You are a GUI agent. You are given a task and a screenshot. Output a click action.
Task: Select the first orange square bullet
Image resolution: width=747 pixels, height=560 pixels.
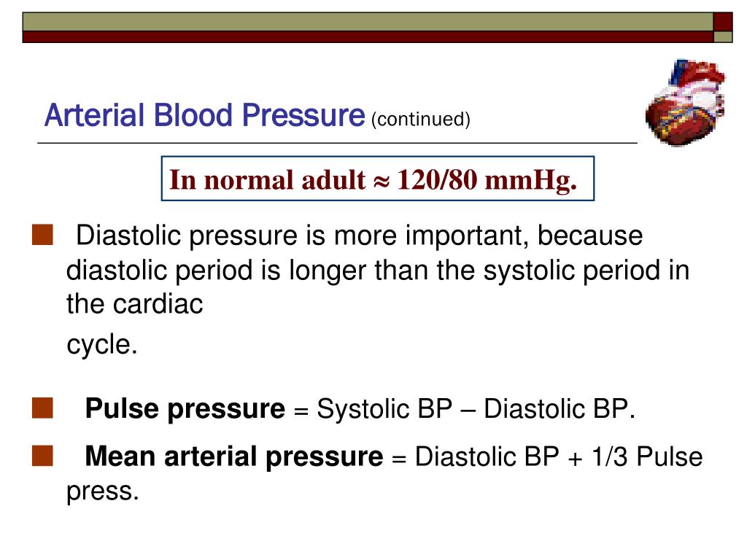42,236
